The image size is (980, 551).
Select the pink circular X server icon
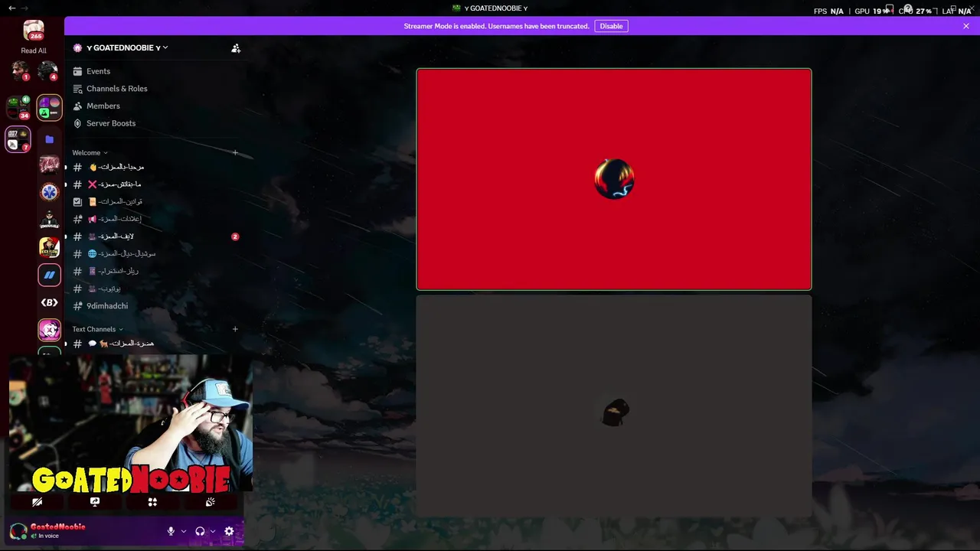point(50,330)
